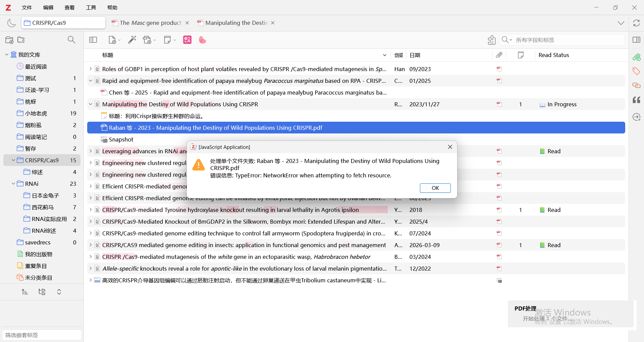The image size is (644, 342).
Task: Select the 重复条目 entry
Action: [42, 266]
